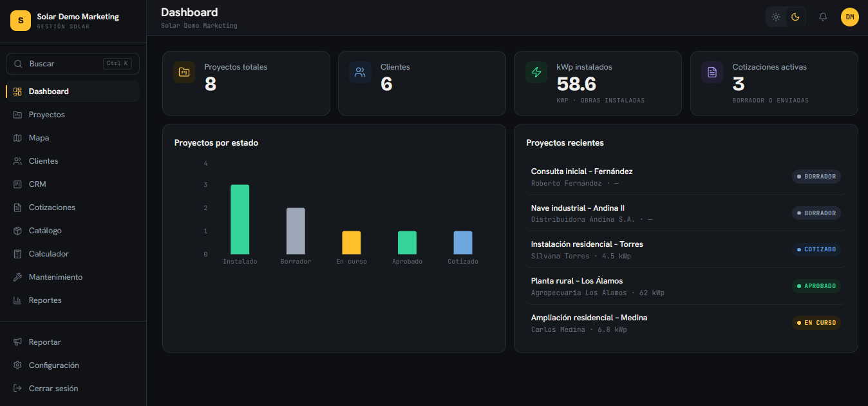The height and width of the screenshot is (406, 868).
Task: Click the APROBADO status badge
Action: coord(816,286)
